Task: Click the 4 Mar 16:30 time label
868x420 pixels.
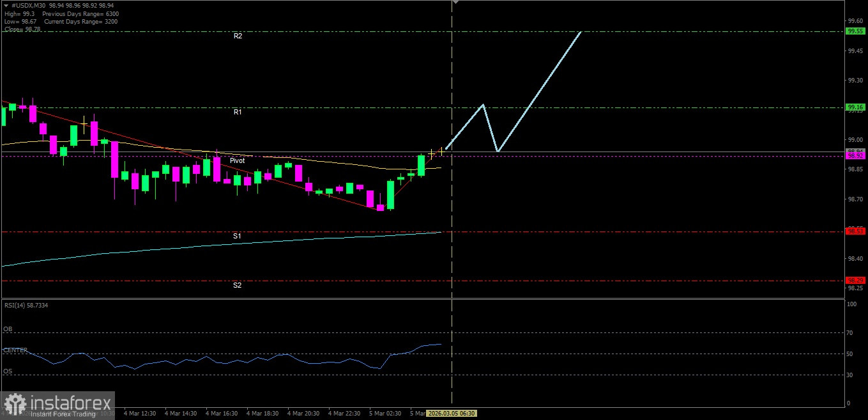Action: [x=221, y=414]
